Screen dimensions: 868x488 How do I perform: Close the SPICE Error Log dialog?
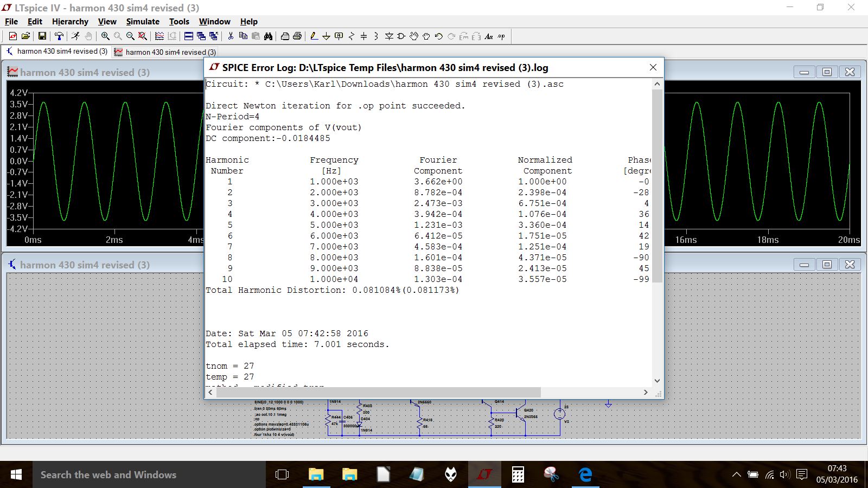click(653, 67)
